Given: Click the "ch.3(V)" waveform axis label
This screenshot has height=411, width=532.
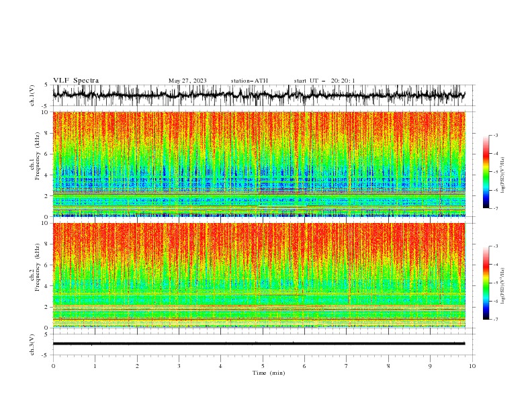Looking at the screenshot, I should coord(32,345).
